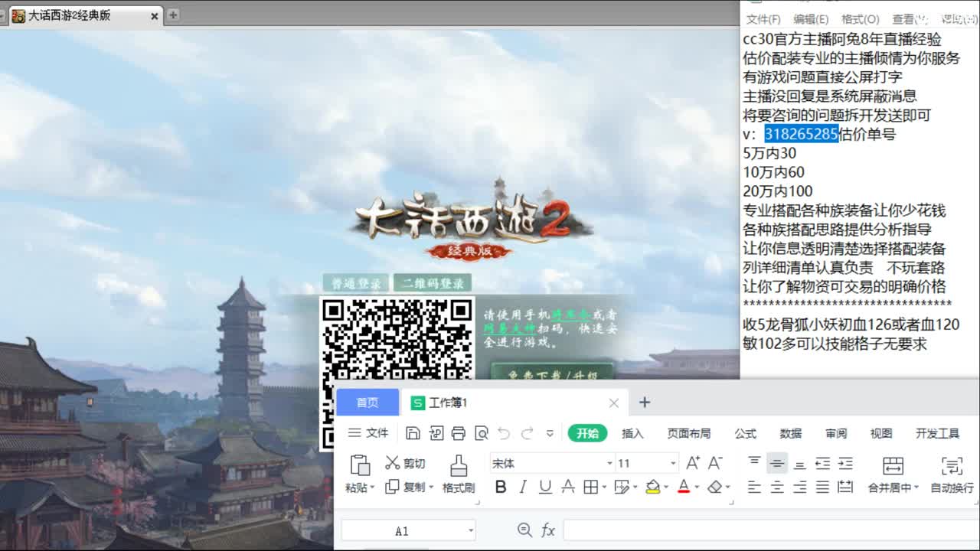980x551 pixels.
Task: Open the border style dropdown arrow
Action: [x=603, y=487]
